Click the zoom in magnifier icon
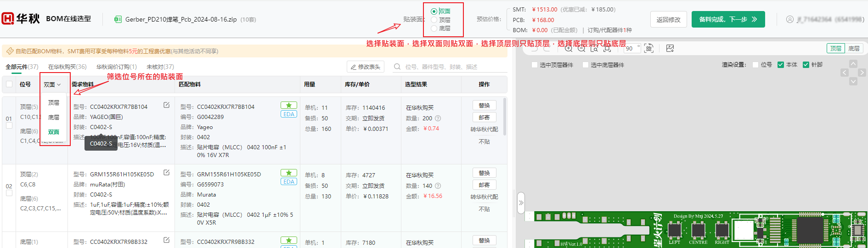Image resolution: width=868 pixels, height=248 pixels. [569, 48]
